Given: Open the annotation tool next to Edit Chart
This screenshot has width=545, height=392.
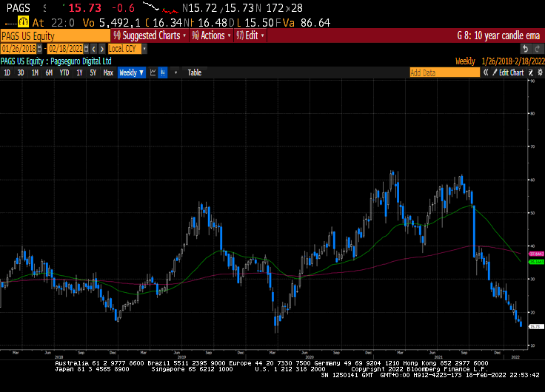Looking at the screenshot, I should pyautogui.click(x=531, y=72).
